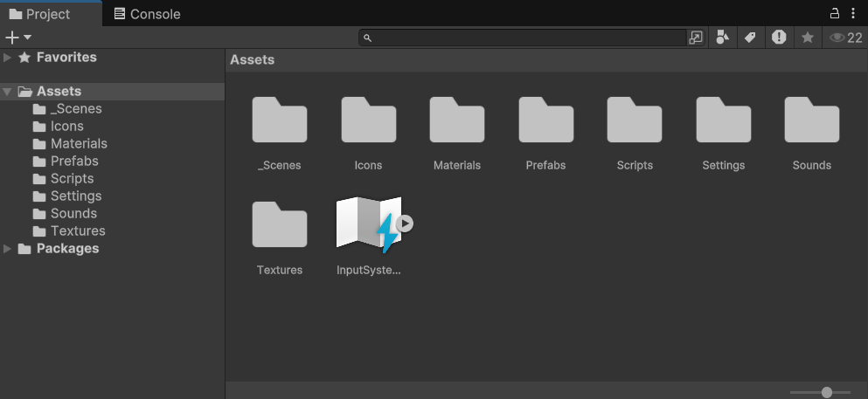Toggle the panel lock icon
The width and height of the screenshot is (868, 399).
834,13
